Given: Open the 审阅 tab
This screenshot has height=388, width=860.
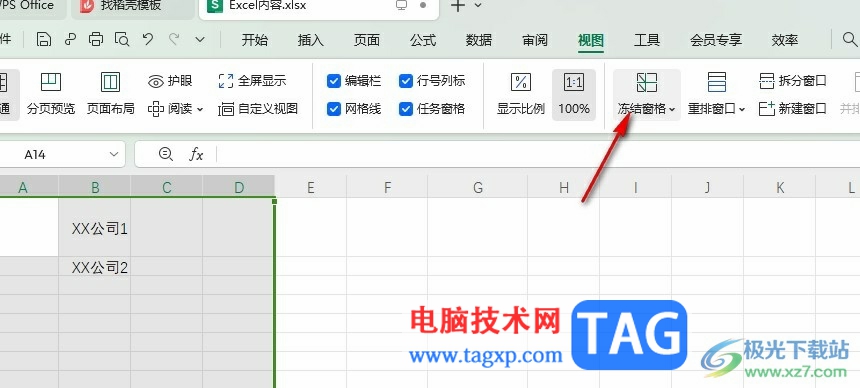Looking at the screenshot, I should point(535,40).
